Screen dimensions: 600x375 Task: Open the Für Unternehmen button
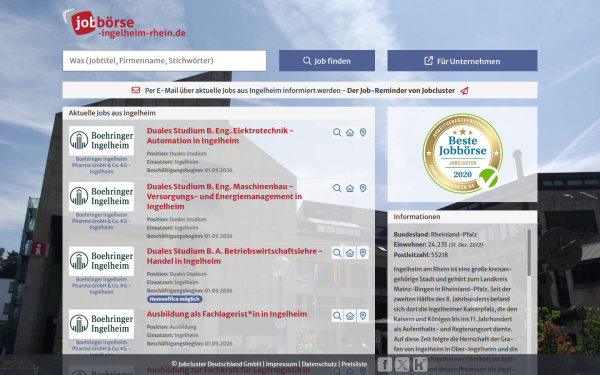tap(462, 61)
